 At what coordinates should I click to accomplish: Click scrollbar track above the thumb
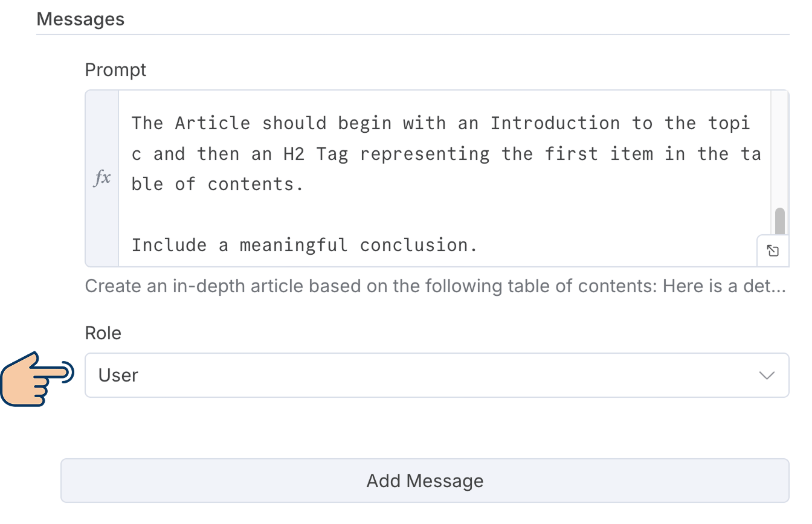pyautogui.click(x=779, y=151)
